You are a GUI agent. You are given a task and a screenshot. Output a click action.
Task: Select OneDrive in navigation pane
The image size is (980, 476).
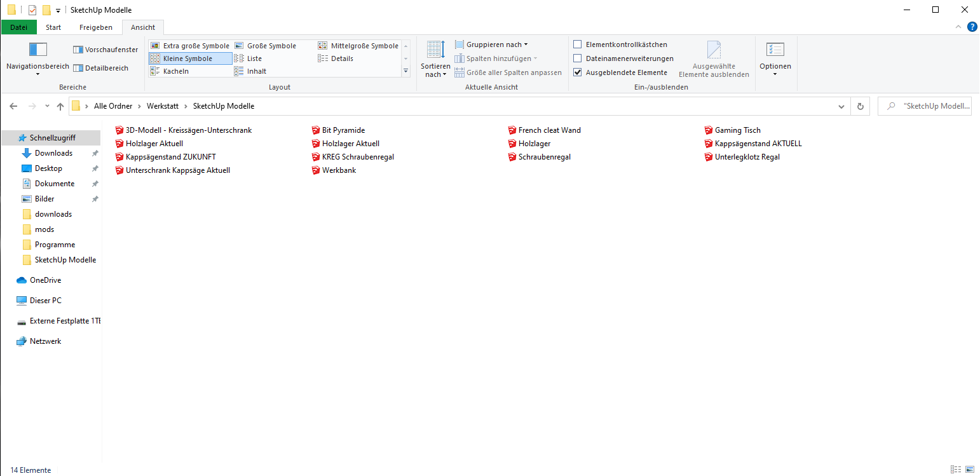(x=45, y=280)
